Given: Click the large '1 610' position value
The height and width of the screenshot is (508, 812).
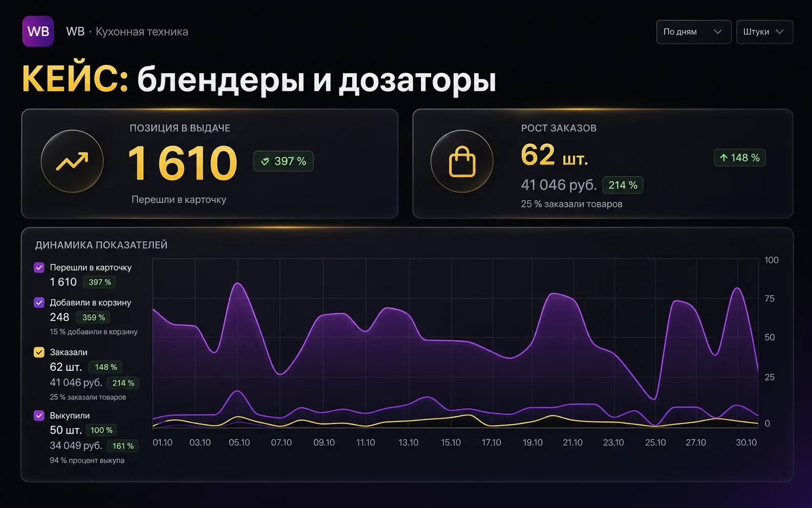Looking at the screenshot, I should coord(183,163).
